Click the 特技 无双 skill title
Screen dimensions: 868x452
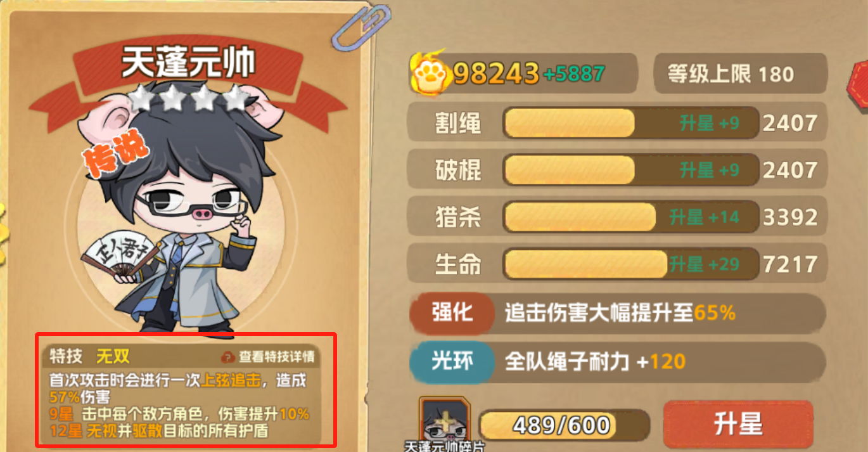[90, 356]
